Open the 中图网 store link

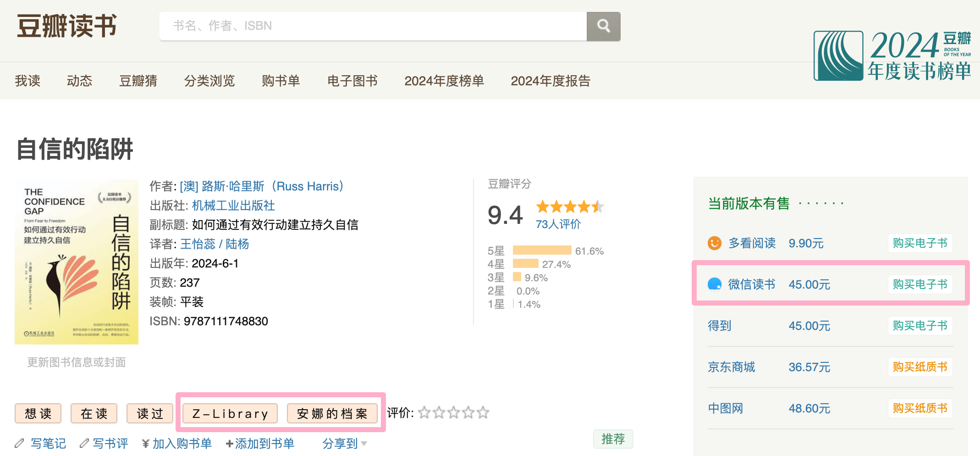726,408
